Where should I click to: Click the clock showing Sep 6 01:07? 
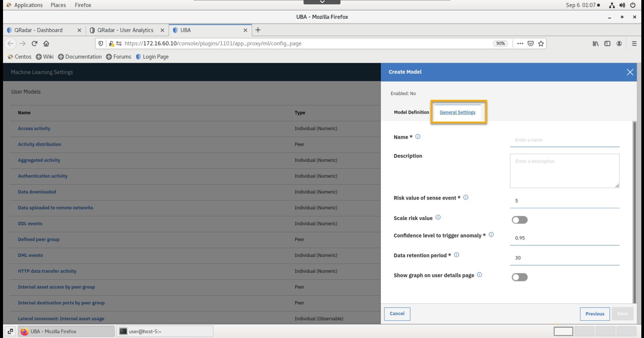point(583,5)
